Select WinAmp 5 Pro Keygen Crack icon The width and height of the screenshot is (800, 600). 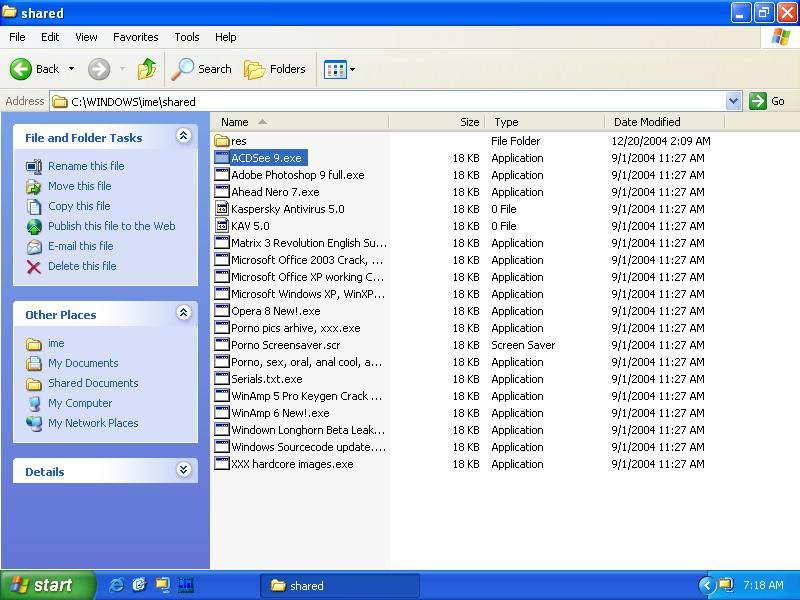pos(221,396)
